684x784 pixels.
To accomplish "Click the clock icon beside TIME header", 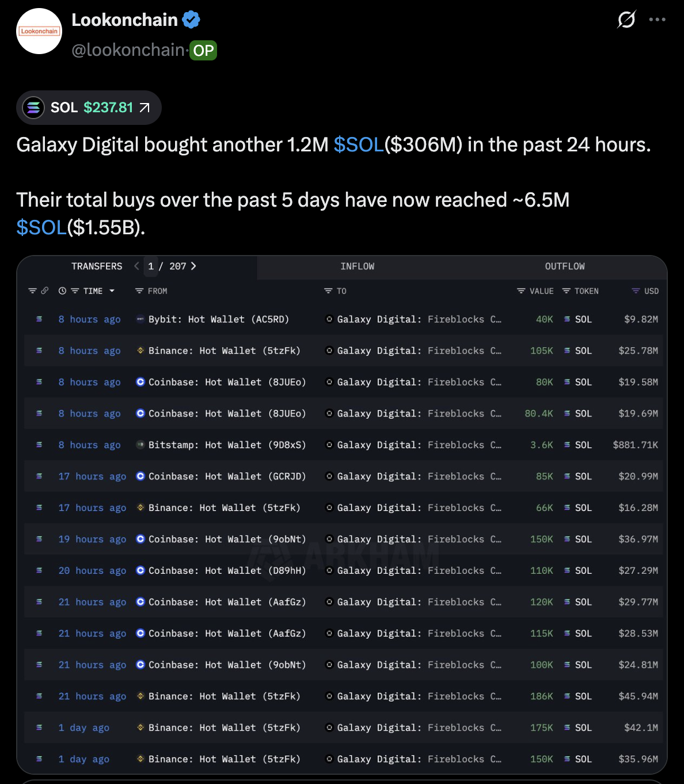I will click(62, 291).
